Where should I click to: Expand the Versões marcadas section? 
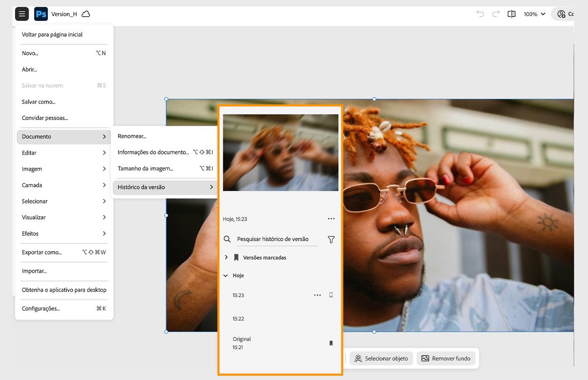(226, 257)
